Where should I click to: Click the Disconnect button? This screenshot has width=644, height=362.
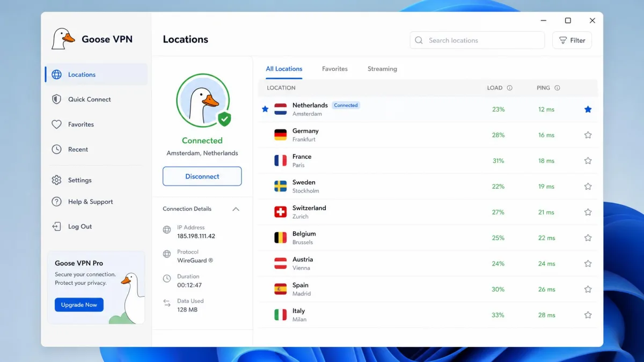click(x=202, y=176)
